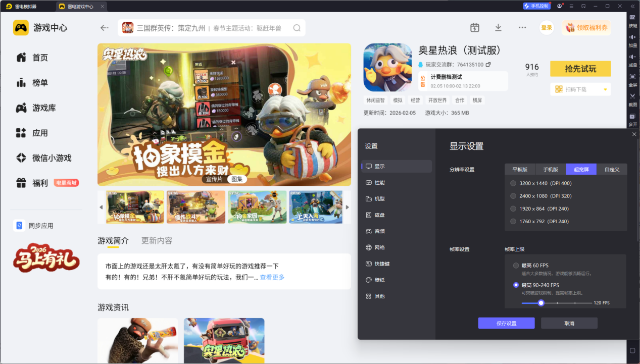Click the 加量 volume up icon
Image resolution: width=640 pixels, height=364 pixels.
pos(632,37)
